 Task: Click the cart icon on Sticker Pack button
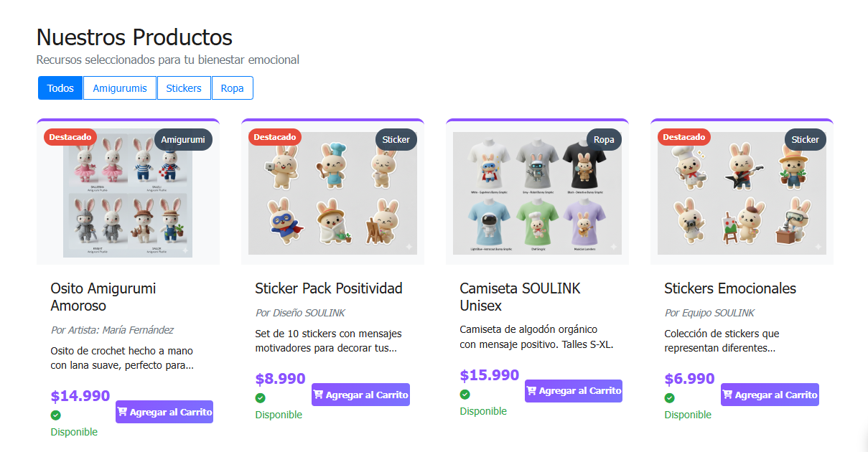318,394
